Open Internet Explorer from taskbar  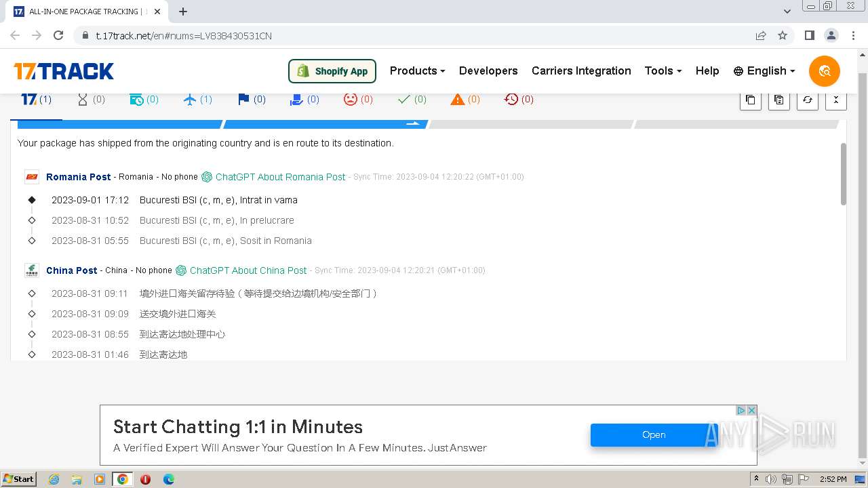(54, 479)
